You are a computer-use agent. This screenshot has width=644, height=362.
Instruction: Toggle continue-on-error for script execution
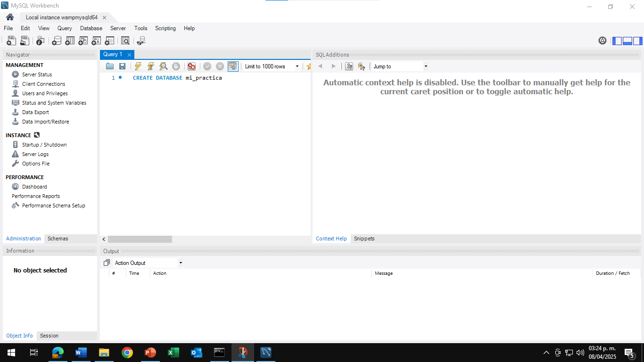pyautogui.click(x=191, y=66)
